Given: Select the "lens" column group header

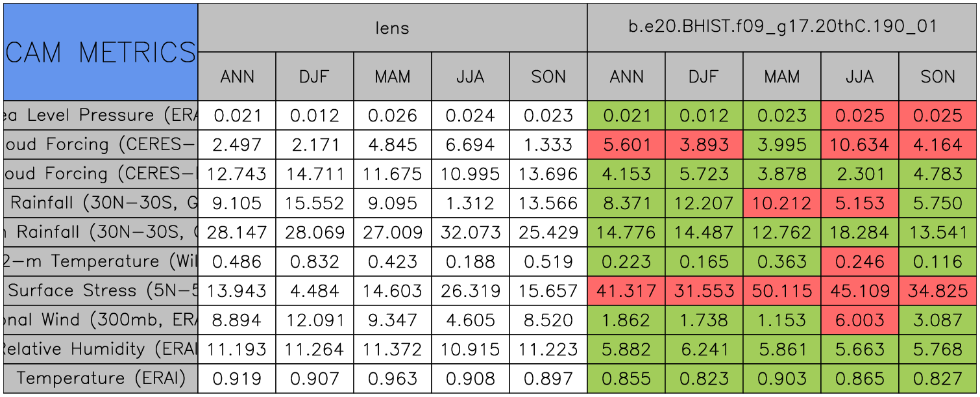Looking at the screenshot, I should (x=392, y=27).
